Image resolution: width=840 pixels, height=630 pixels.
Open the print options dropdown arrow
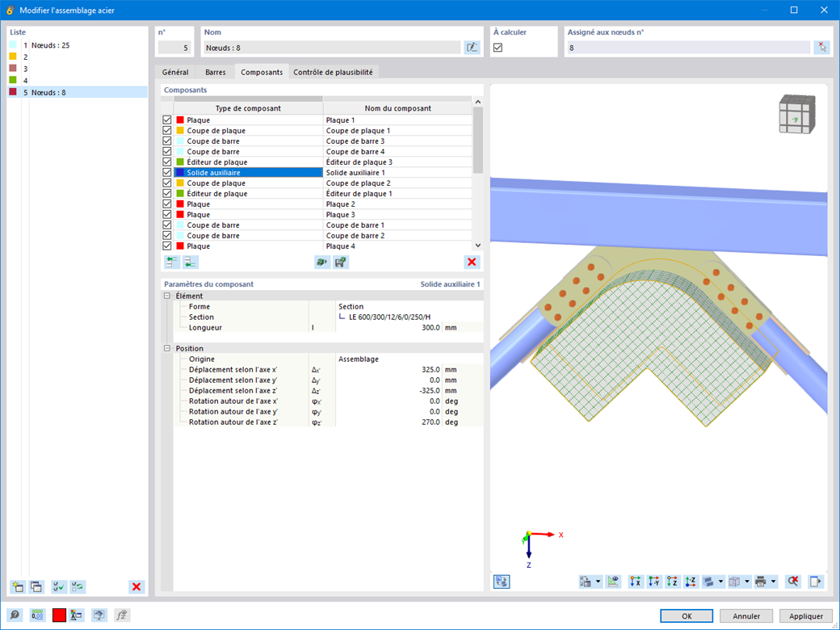[773, 582]
